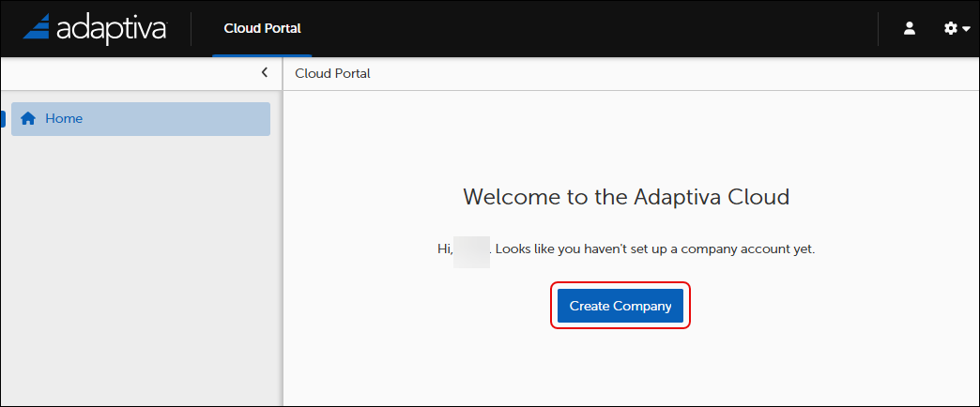This screenshot has height=407, width=980.
Task: Click the Welcome to the Adaptiva Cloud heading
Action: [x=626, y=197]
